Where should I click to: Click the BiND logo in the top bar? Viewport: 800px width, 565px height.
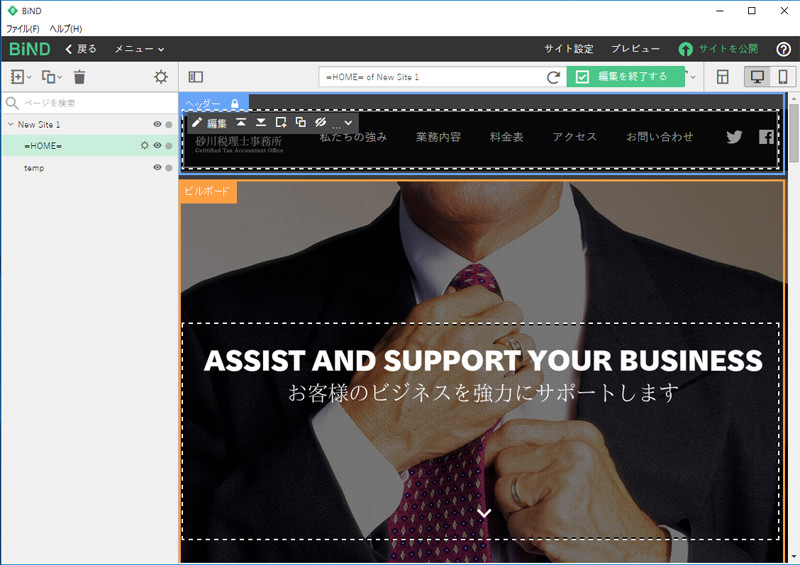30,49
